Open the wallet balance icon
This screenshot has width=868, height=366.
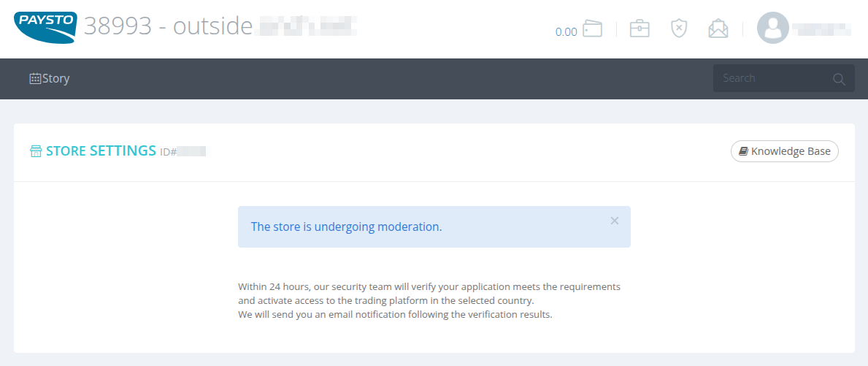pos(592,28)
